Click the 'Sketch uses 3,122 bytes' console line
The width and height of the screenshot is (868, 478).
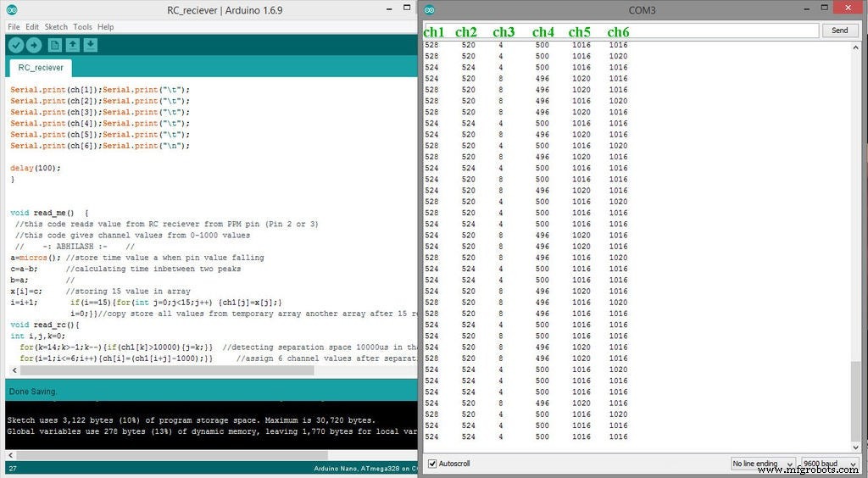(x=191, y=420)
